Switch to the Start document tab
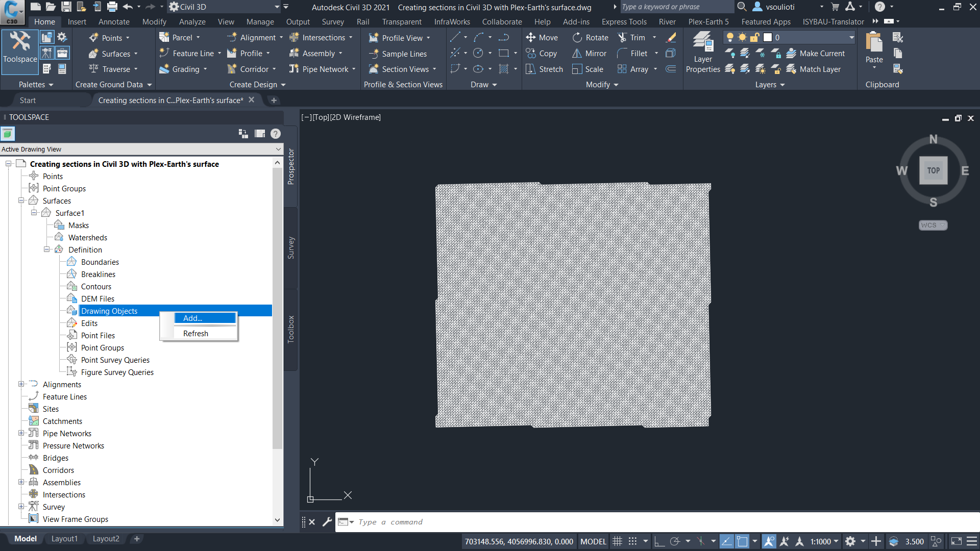980x551 pixels. click(28, 100)
